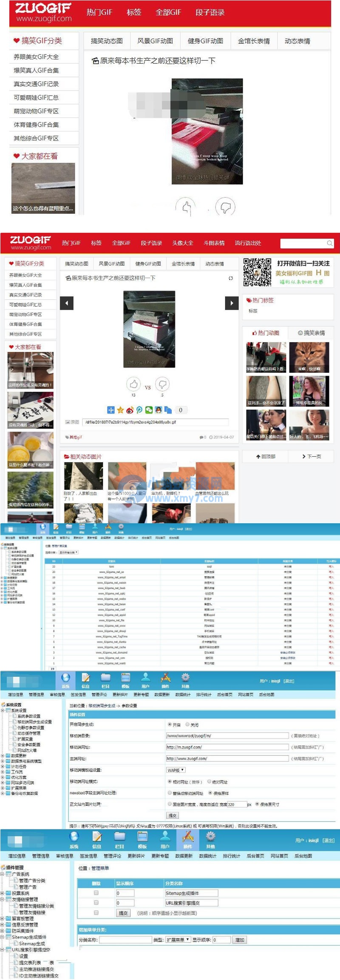Image resolution: width=340 pixels, height=980 pixels.
Task: Click the search magnifier icon in header
Action: point(329,243)
